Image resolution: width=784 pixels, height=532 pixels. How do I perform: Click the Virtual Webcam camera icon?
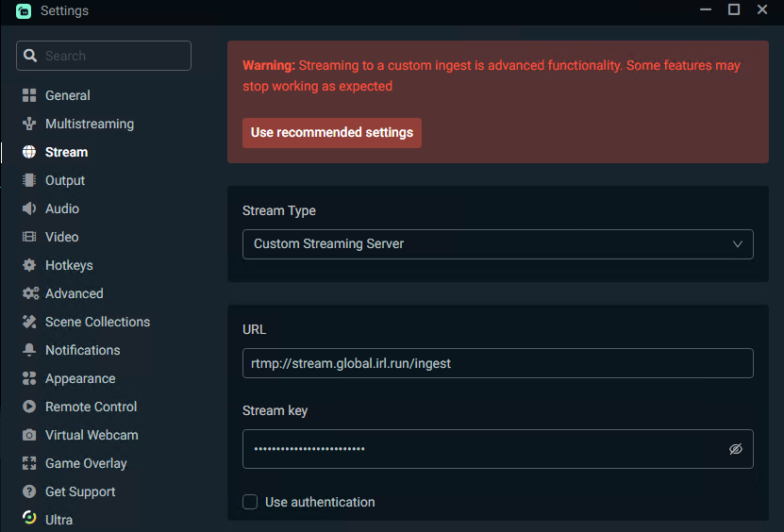[x=29, y=435]
